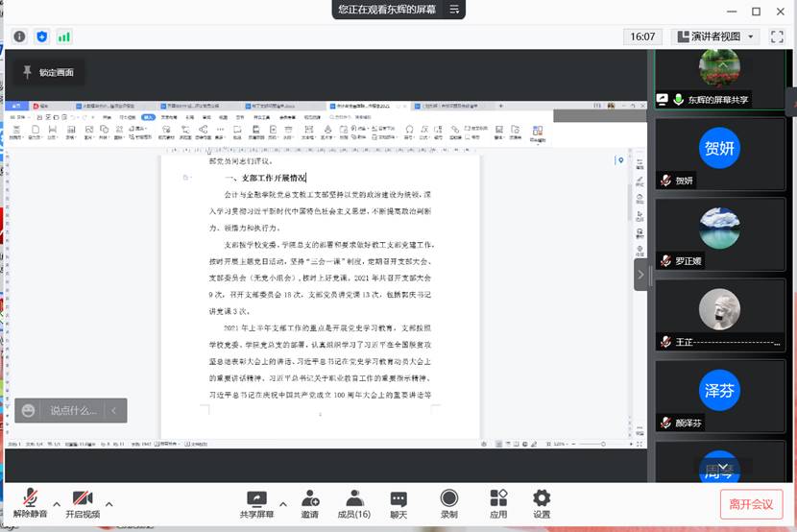Select 贺妍's participant tile
This screenshot has width=797, height=532.
[x=720, y=155]
